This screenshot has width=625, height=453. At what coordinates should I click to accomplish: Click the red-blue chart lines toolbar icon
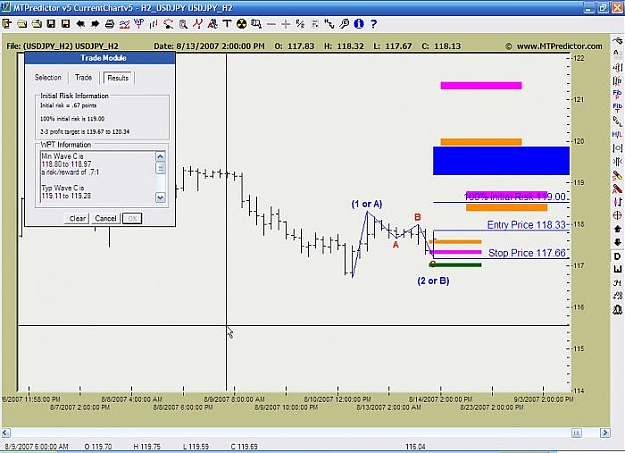tap(124, 24)
